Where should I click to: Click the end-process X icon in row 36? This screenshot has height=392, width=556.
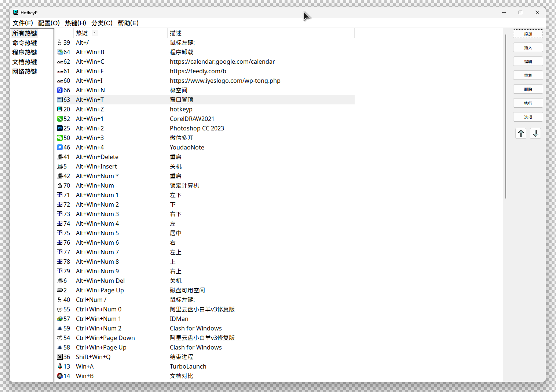[60, 357]
